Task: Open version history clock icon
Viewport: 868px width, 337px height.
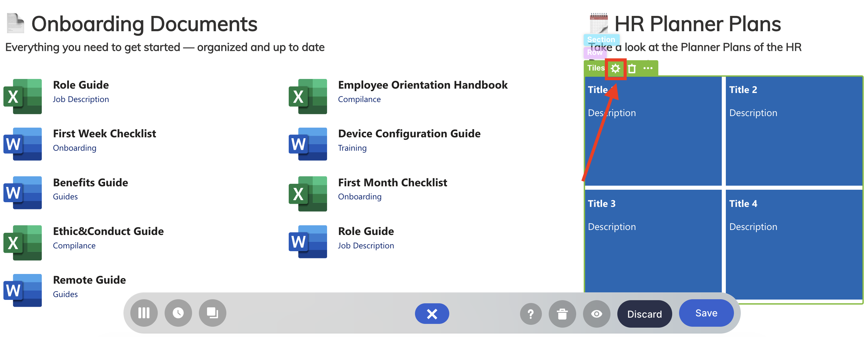Action: point(178,313)
